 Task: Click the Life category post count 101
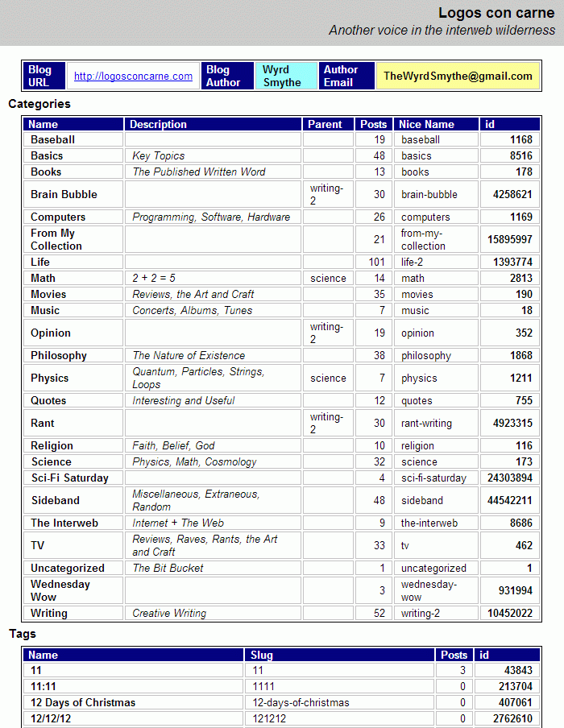coord(375,262)
